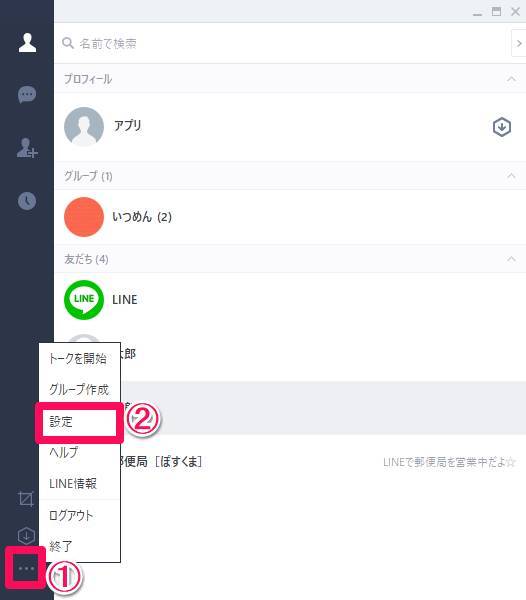This screenshot has width=526, height=600.
Task: Click the add friend icon
Action: tap(27, 148)
